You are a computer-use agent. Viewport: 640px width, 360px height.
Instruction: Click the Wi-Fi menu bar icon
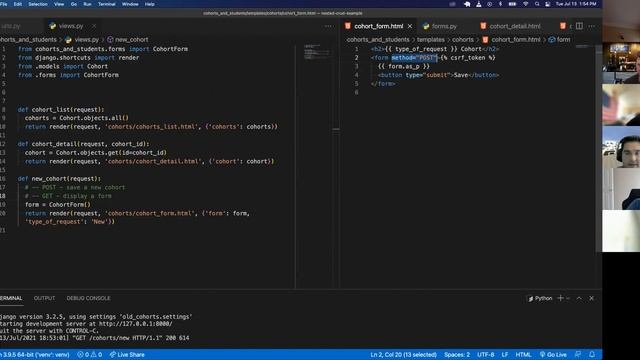click(x=526, y=4)
